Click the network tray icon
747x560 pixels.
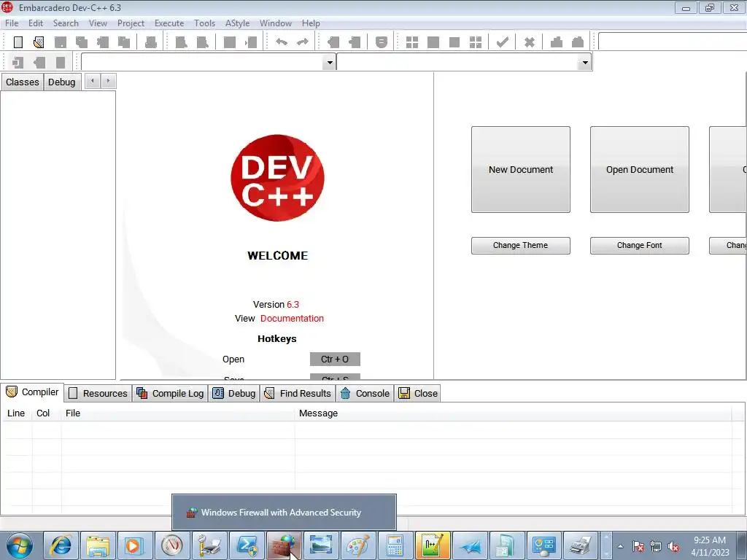(x=656, y=547)
